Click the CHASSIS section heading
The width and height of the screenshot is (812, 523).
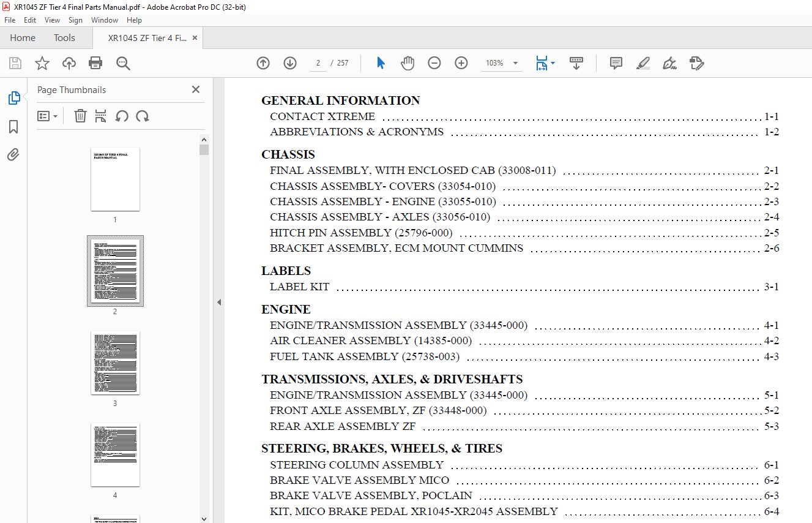coord(288,154)
